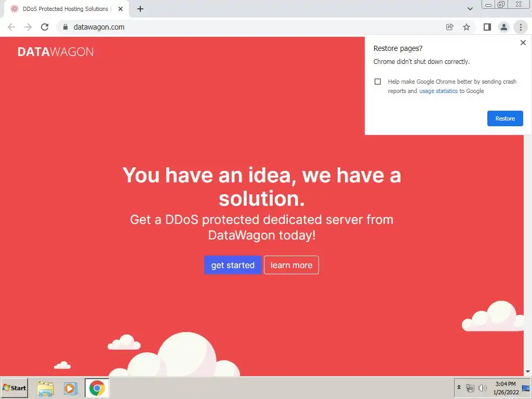The height and width of the screenshot is (399, 532).
Task: Click the DataWagon logo
Action: 56,52
